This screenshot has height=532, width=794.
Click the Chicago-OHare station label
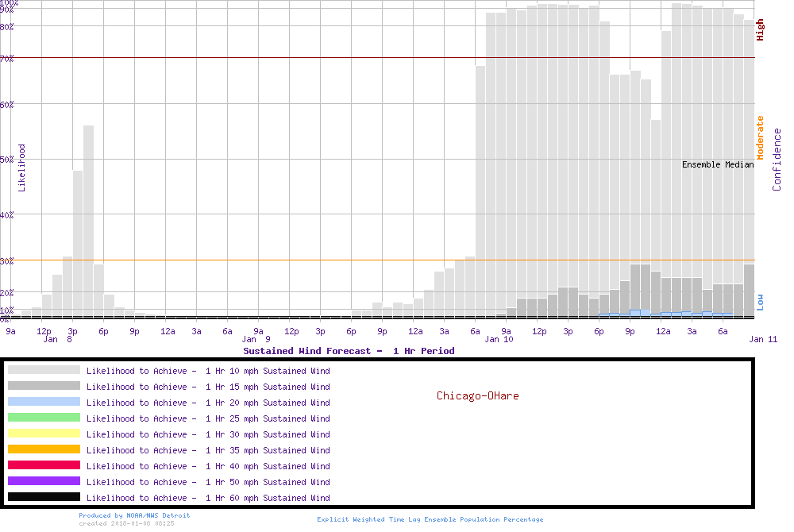pos(477,395)
